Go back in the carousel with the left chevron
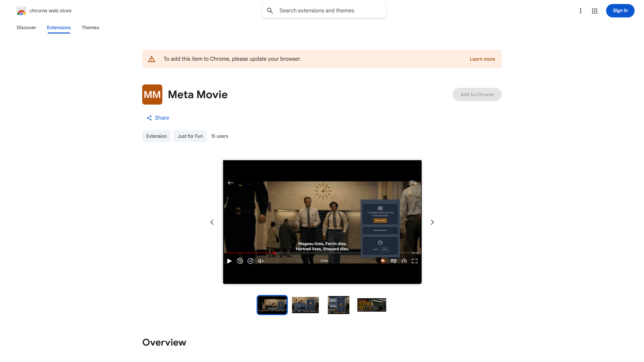The width and height of the screenshot is (644, 362). click(x=212, y=222)
